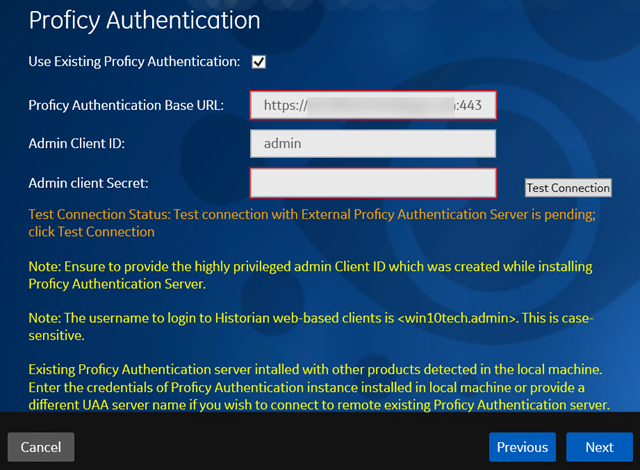640x470 pixels.
Task: Click the Admin client Secret field
Action: click(x=373, y=183)
